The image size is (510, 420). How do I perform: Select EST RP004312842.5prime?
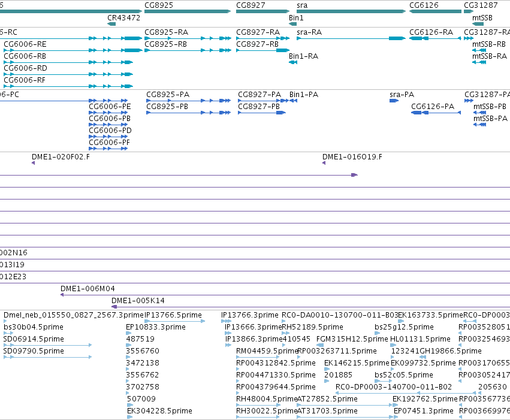(x=276, y=363)
